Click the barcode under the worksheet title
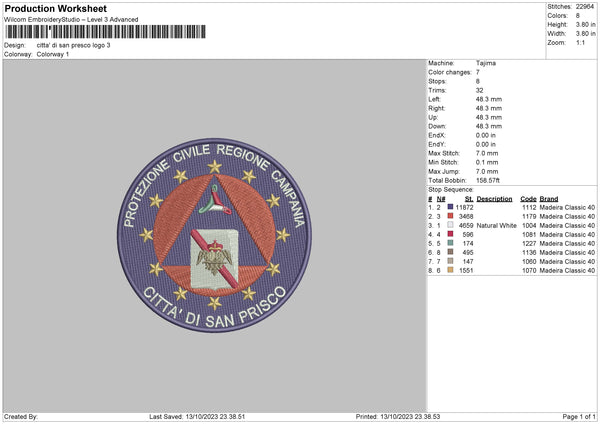Viewport: 600px width, 424px height. tap(106, 32)
